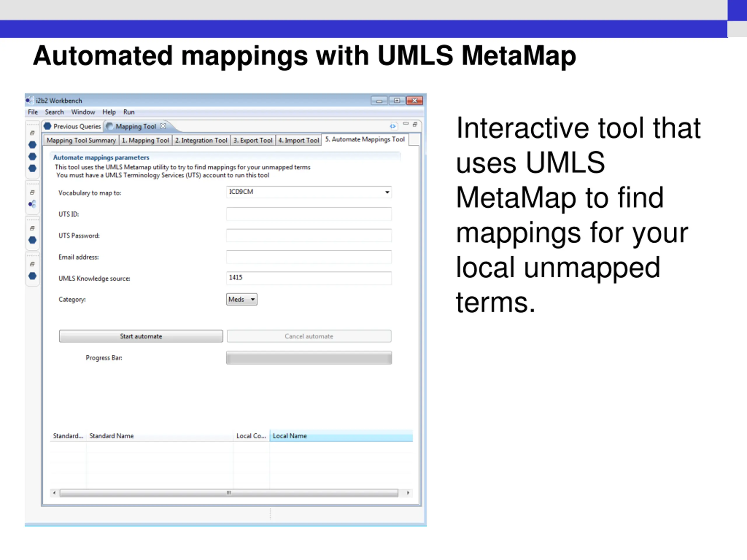Click the automate progress bar
Viewport: 747px width, 560px height.
(x=309, y=358)
